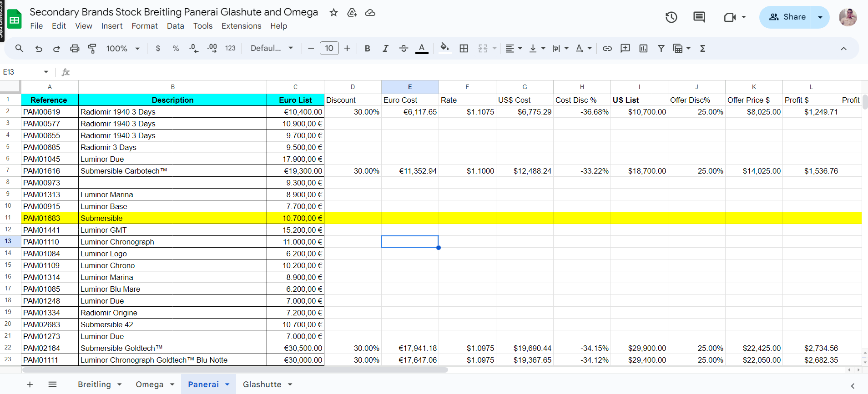Add a new sheet
The image size is (868, 394).
[x=30, y=384]
